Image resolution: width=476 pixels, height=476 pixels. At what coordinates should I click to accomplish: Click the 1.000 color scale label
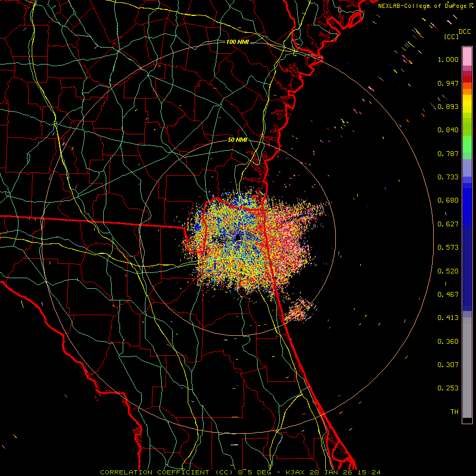[x=448, y=59]
